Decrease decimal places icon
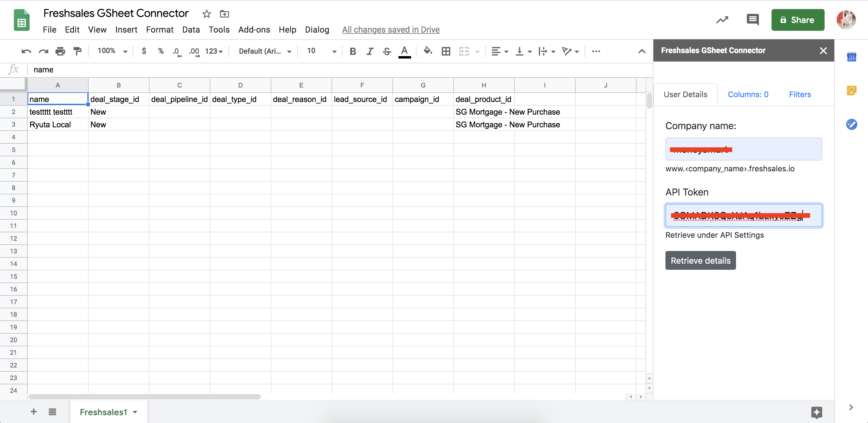Screen dimensions: 868x423 (177, 52)
